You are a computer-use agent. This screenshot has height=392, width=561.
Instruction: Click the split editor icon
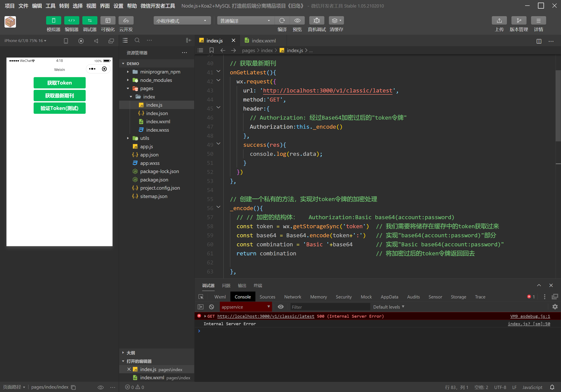point(539,41)
